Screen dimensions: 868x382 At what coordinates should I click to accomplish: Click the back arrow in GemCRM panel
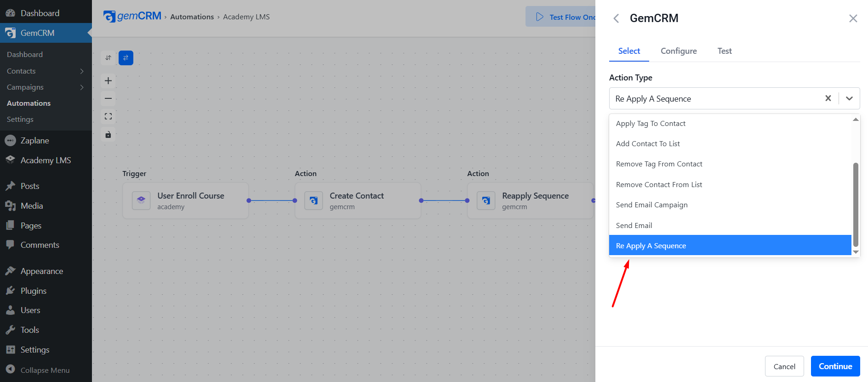(x=616, y=18)
